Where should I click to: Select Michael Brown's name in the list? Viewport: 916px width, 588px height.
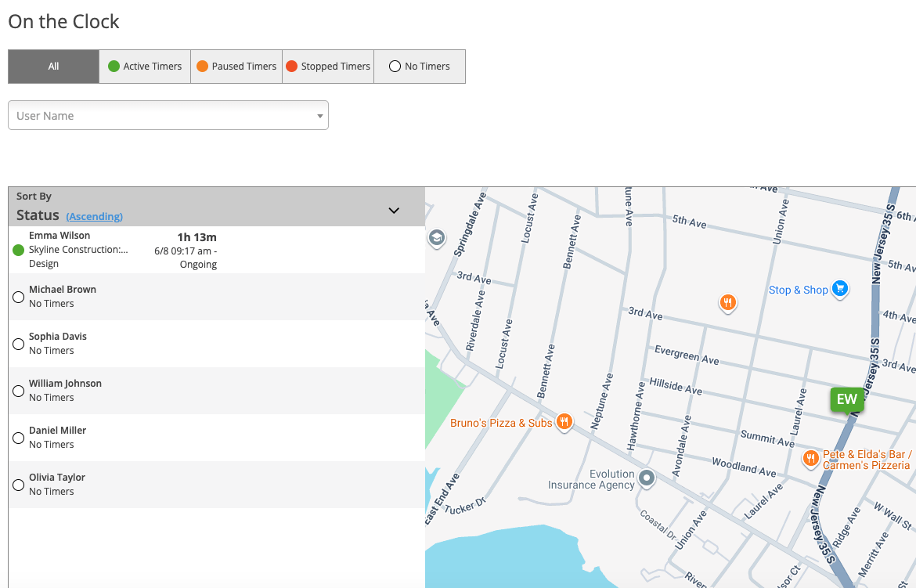[x=63, y=290]
